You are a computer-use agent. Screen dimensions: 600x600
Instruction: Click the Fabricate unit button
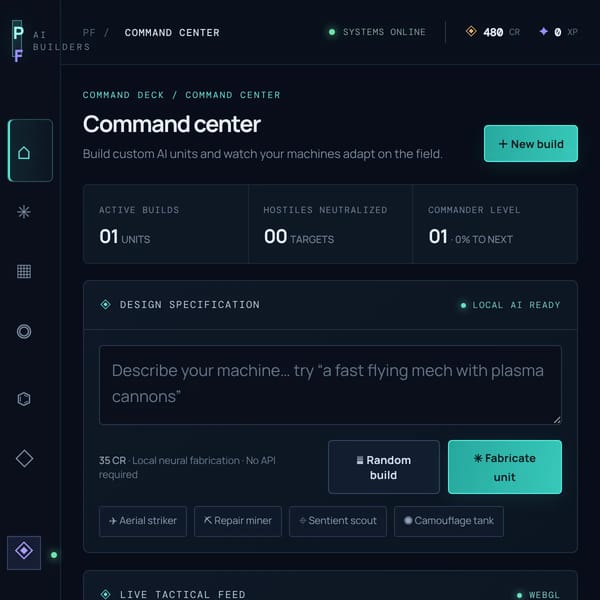click(505, 467)
